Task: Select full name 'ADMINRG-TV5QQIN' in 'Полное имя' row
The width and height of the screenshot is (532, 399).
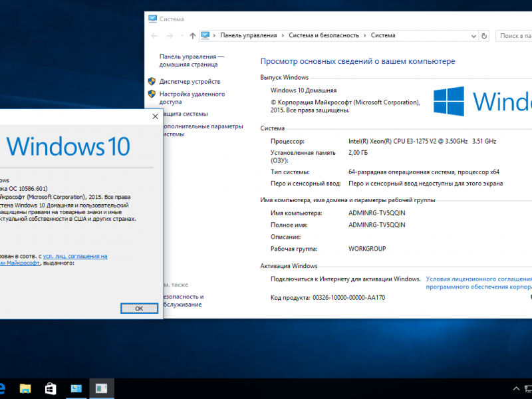Action: [x=376, y=225]
